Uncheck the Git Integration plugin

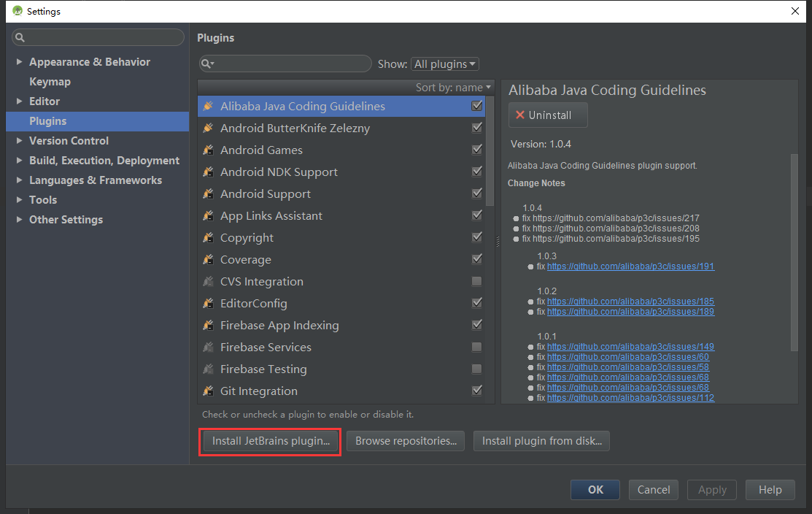[x=477, y=390]
